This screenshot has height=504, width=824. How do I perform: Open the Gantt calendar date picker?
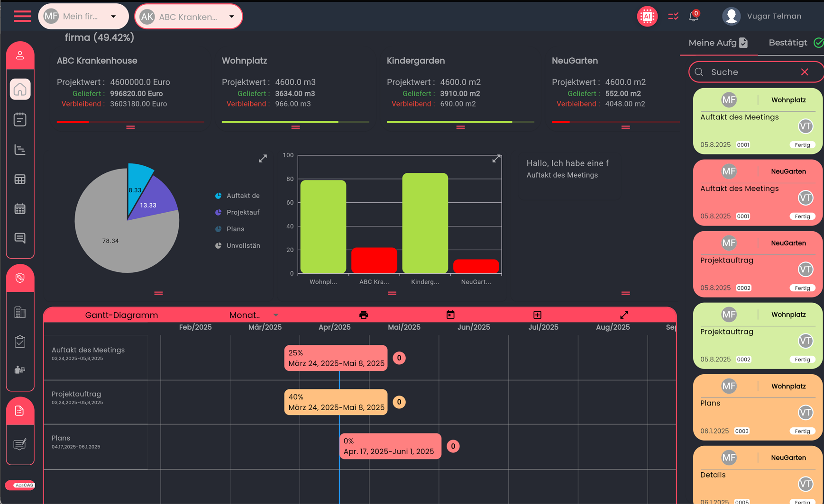click(x=450, y=315)
